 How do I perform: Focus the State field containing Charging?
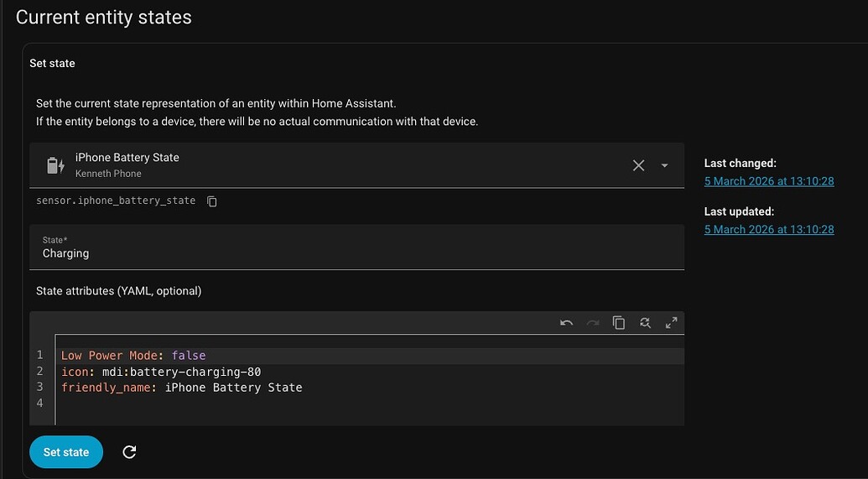356,247
